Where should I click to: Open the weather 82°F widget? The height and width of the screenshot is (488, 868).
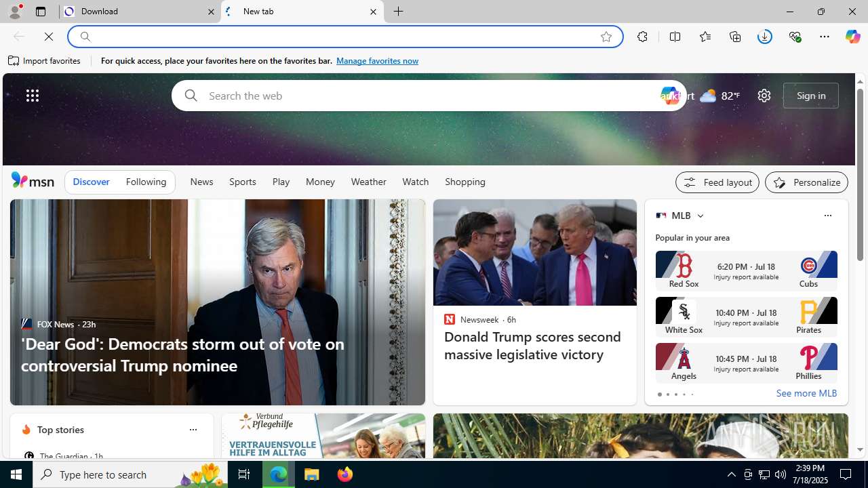click(x=720, y=96)
